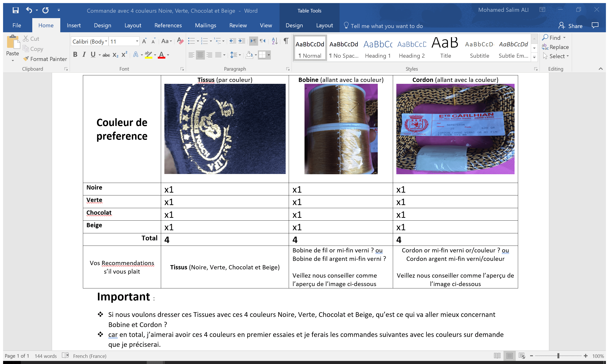Click the Cut scissors command
Screen dimensions: 609x364
pos(31,39)
